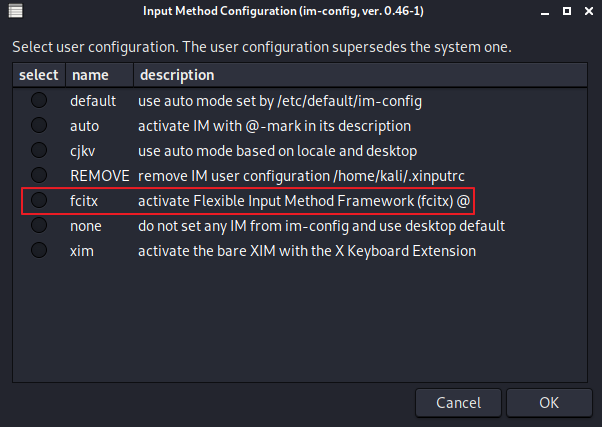Toggle the radio button for none

[39, 225]
